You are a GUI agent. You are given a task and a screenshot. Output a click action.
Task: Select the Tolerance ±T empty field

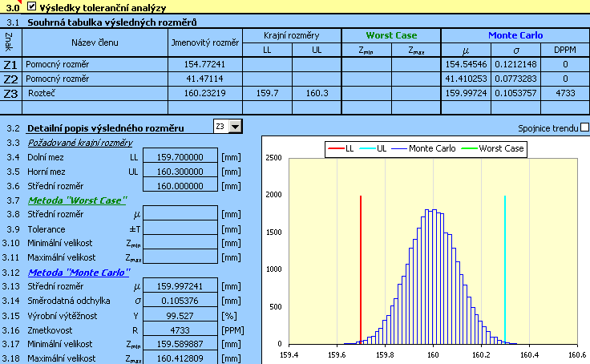click(180, 229)
